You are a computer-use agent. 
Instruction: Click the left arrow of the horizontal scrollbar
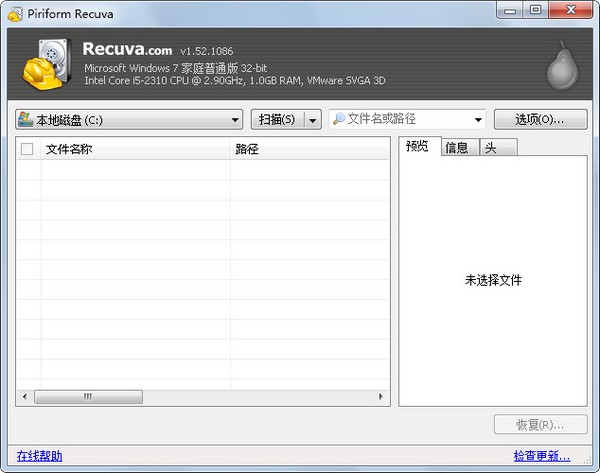(23, 397)
